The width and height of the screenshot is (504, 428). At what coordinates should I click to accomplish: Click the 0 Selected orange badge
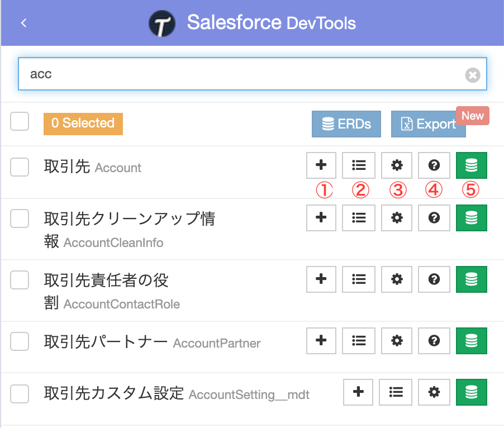(83, 123)
